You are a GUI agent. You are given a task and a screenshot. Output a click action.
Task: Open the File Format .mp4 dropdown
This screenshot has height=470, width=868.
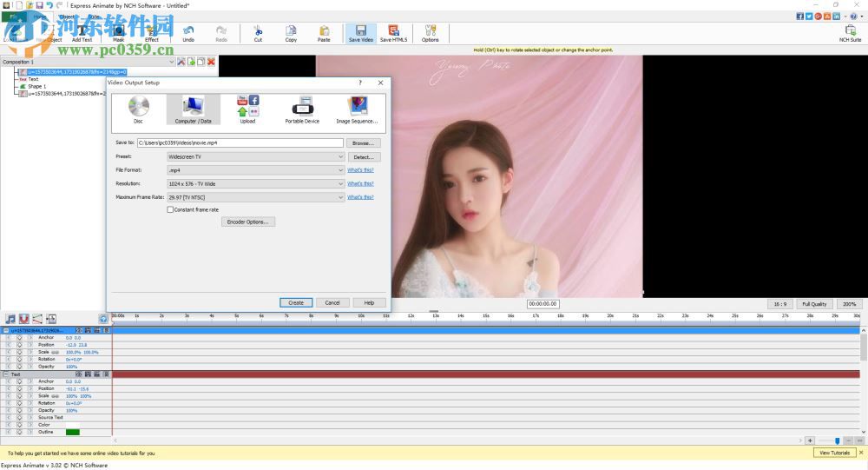(255, 170)
